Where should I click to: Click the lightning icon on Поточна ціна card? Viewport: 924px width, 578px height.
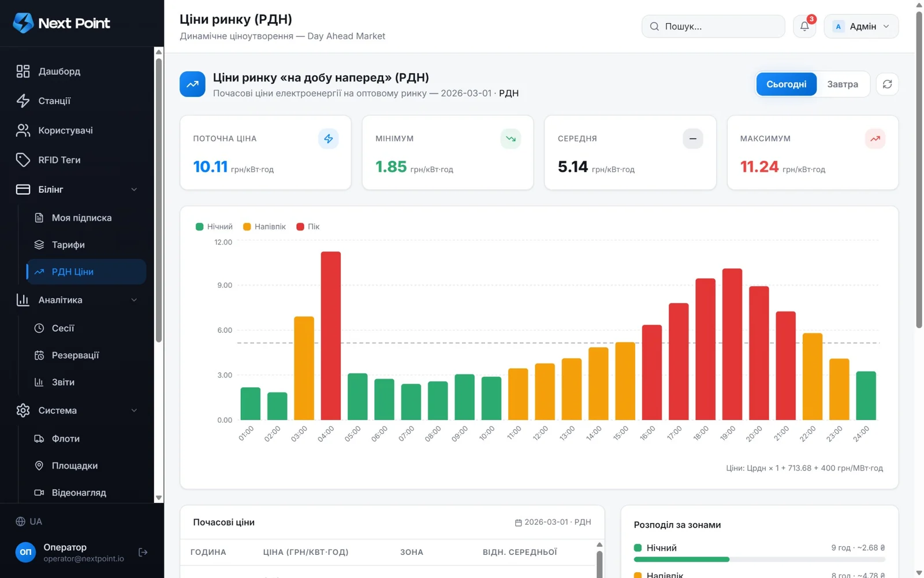point(328,139)
